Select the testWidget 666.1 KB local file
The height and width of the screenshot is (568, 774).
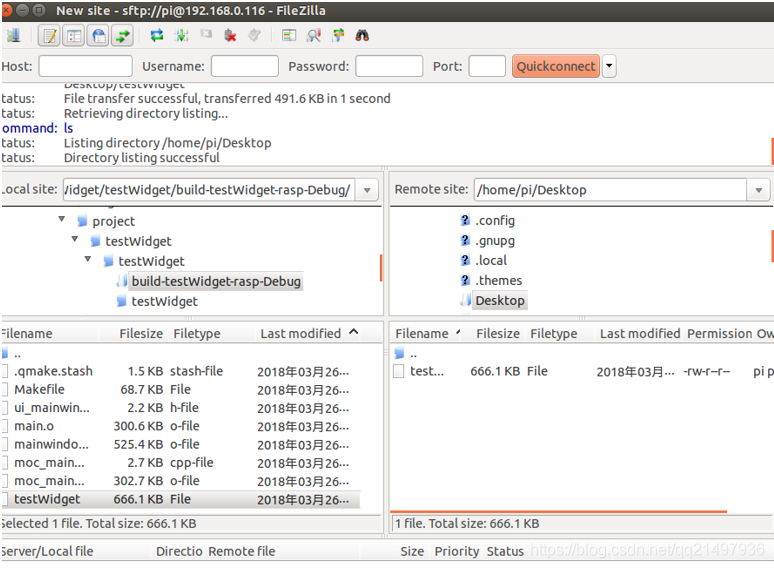pyautogui.click(x=181, y=499)
